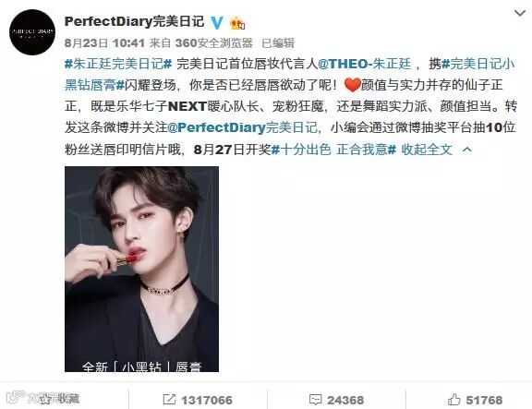
Task: Enlarge the lipstick promotional photo thumbnail
Action: point(141,269)
